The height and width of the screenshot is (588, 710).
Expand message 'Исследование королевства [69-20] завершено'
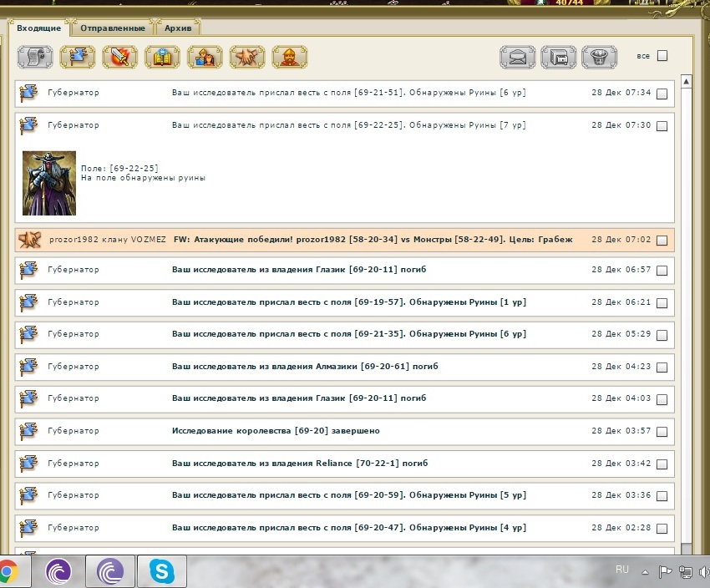[x=276, y=431]
